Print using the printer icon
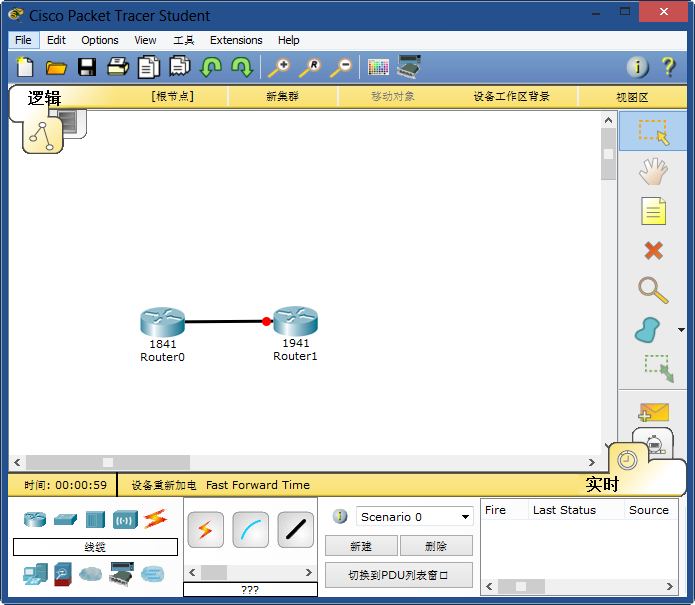The width and height of the screenshot is (695, 605). [x=118, y=67]
